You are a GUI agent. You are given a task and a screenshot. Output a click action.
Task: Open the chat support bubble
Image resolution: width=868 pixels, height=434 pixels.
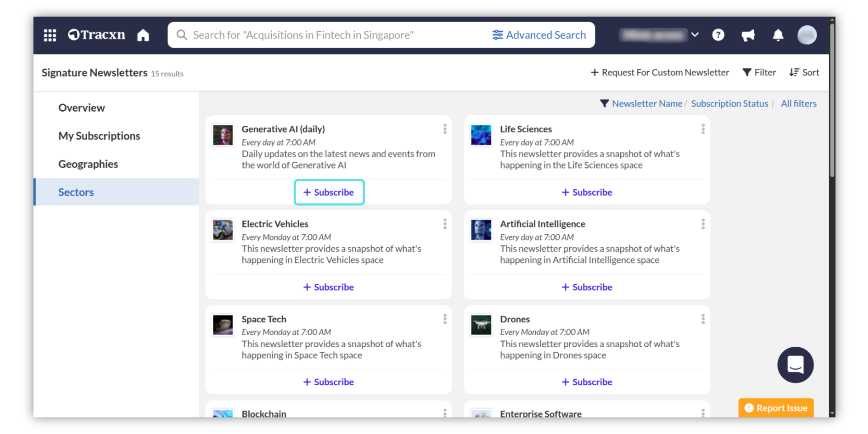click(795, 364)
